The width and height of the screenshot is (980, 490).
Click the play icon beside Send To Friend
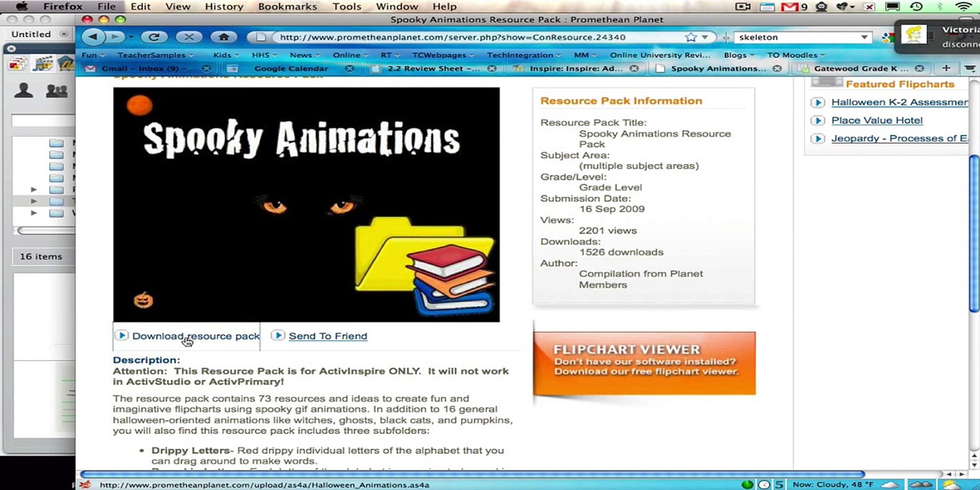pyautogui.click(x=278, y=336)
